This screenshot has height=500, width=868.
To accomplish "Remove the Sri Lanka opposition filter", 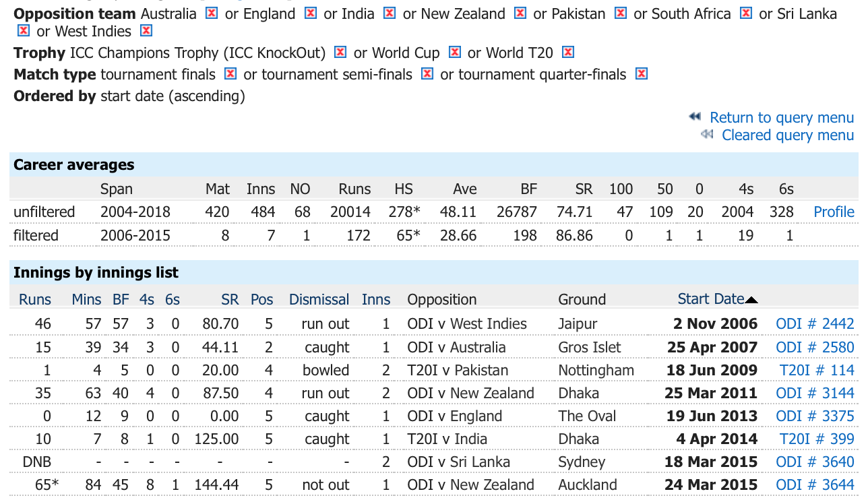I will point(24,31).
